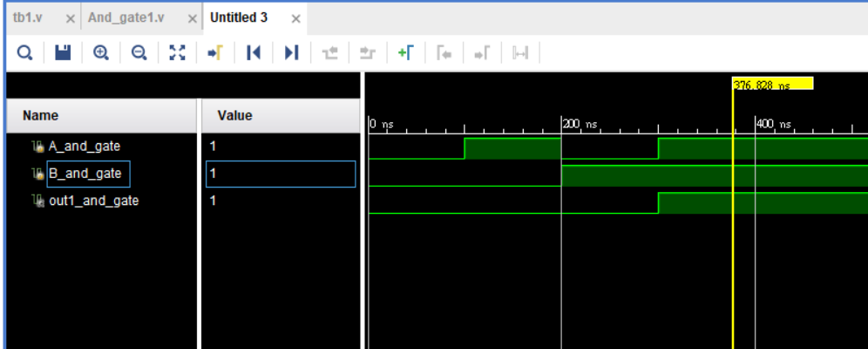Viewport: 868px width, 349px height.
Task: Click the Next Transition icon
Action: (x=368, y=52)
